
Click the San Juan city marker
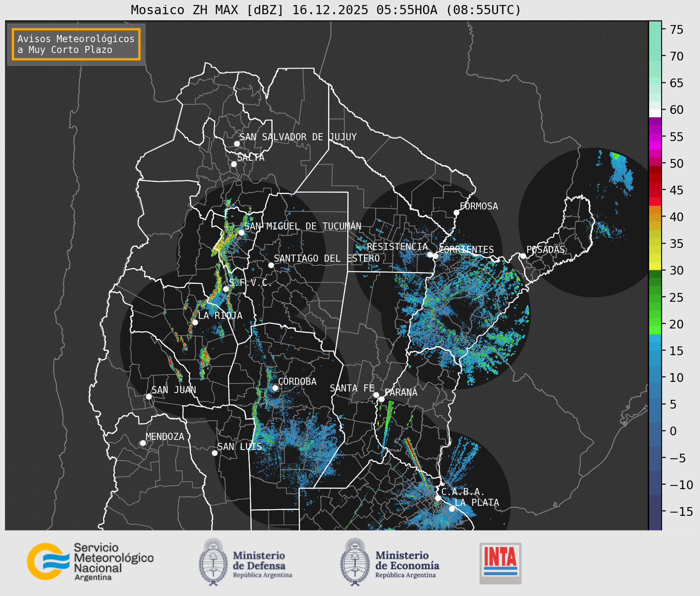coord(149,396)
